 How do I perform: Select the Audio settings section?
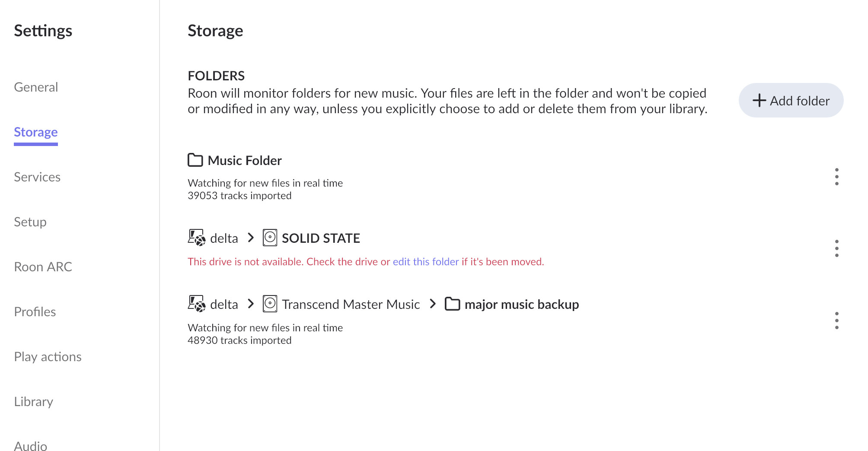coord(31,445)
